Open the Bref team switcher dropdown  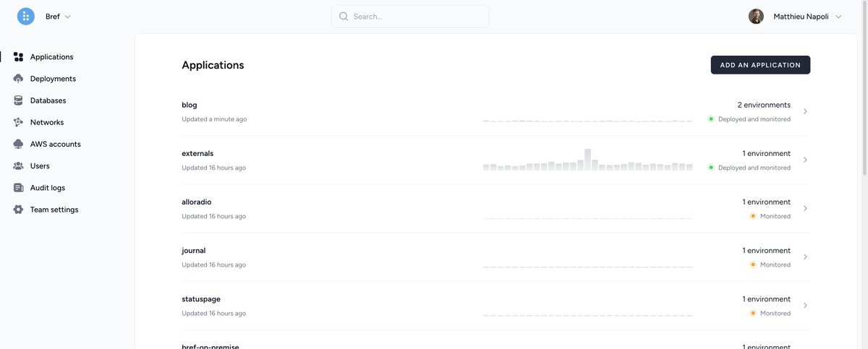58,17
